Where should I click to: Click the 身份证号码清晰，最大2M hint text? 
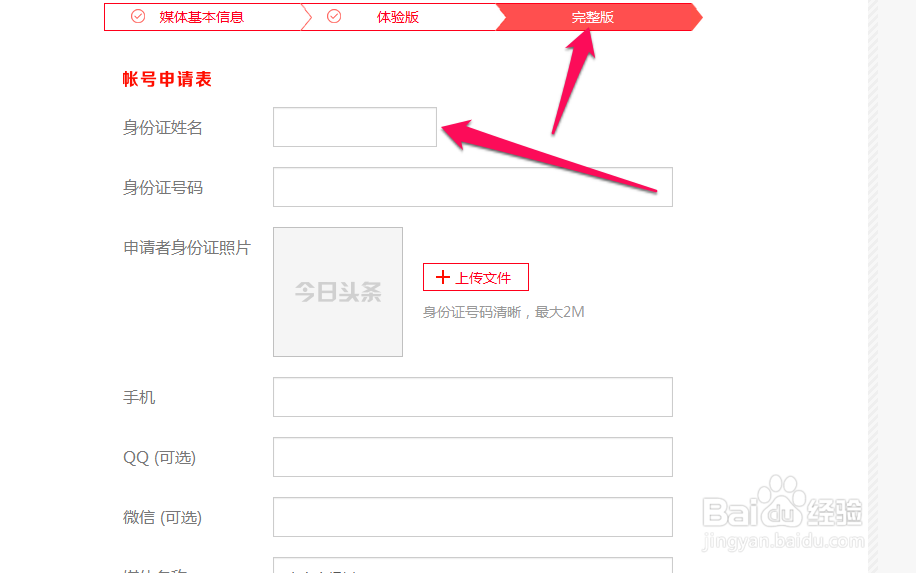[504, 312]
